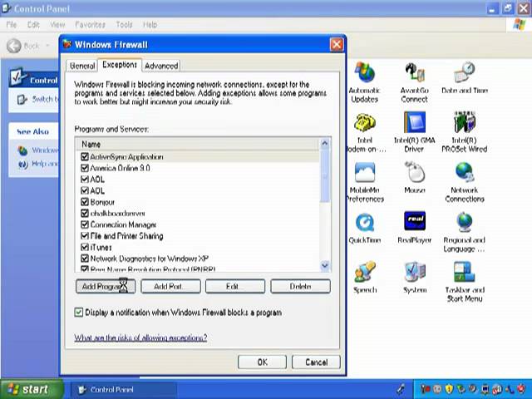Toggle Display a notification checkbox
This screenshot has height=399, width=532.
(x=79, y=313)
